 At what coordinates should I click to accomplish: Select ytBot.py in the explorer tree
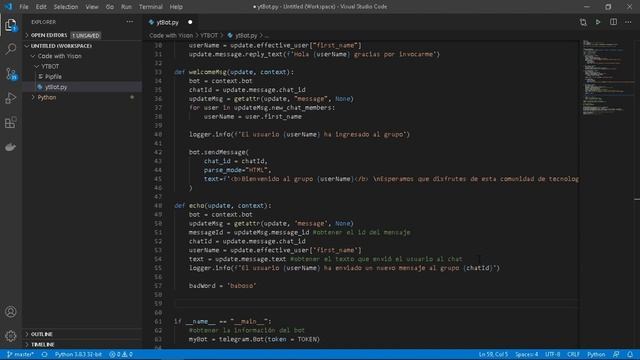(x=82, y=87)
